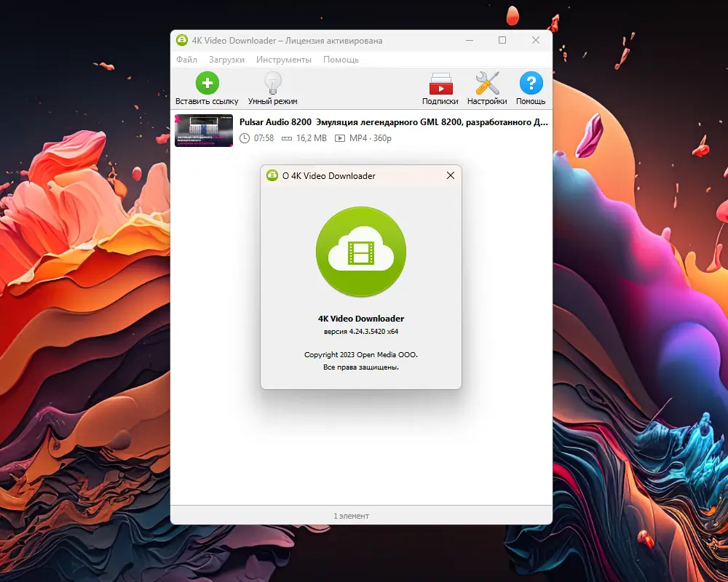Open Настройки wrench and screwdriver icon
The width and height of the screenshot is (728, 582).
[488, 83]
